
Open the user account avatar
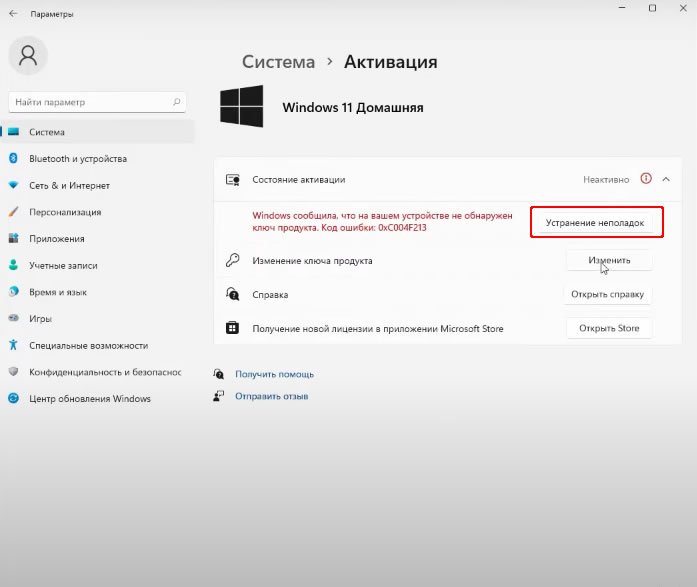pos(28,56)
